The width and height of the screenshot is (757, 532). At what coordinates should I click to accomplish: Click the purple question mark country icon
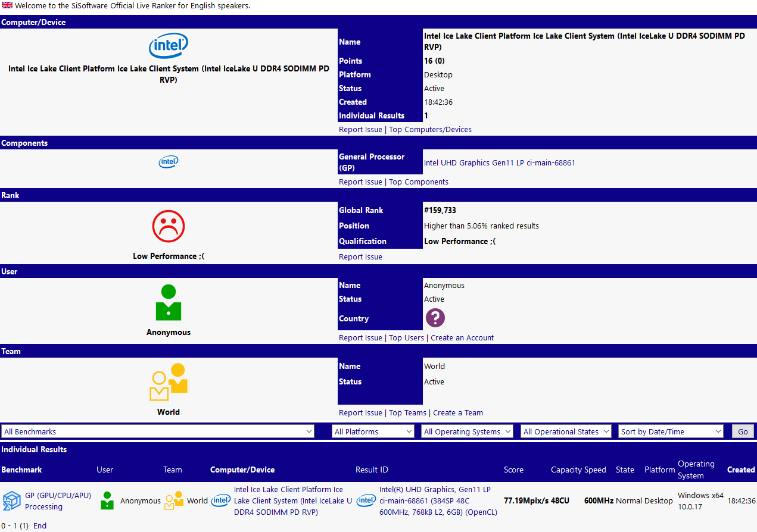coord(435,318)
